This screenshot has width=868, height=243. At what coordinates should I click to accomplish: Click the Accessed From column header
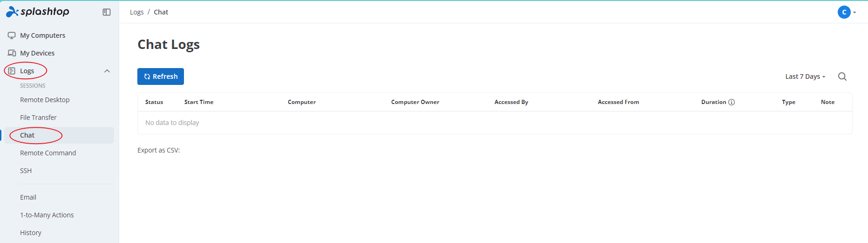tap(618, 102)
